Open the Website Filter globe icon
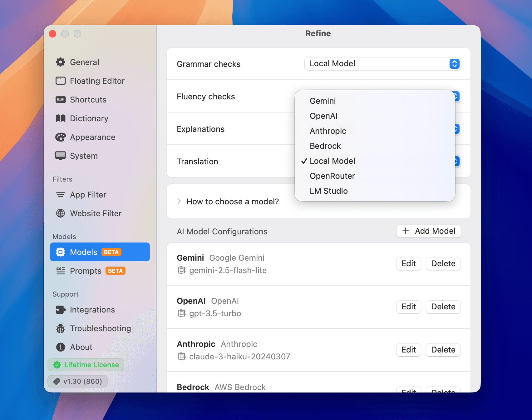 click(61, 213)
